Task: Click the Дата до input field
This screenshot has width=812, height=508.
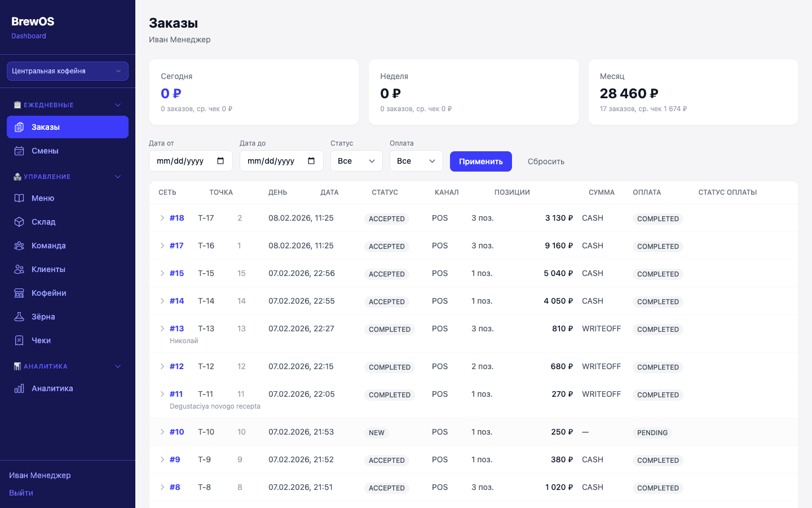Action: coord(281,161)
